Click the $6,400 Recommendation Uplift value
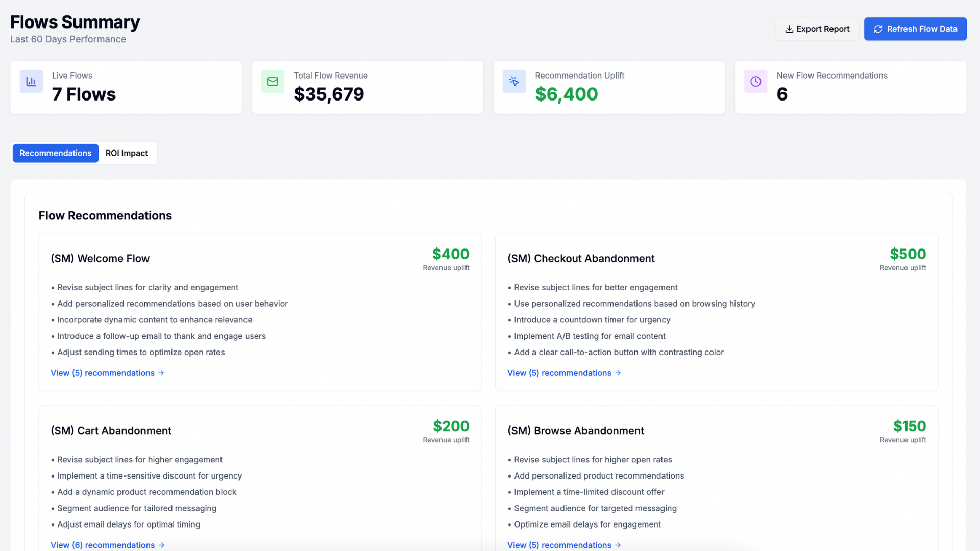 [x=566, y=94]
